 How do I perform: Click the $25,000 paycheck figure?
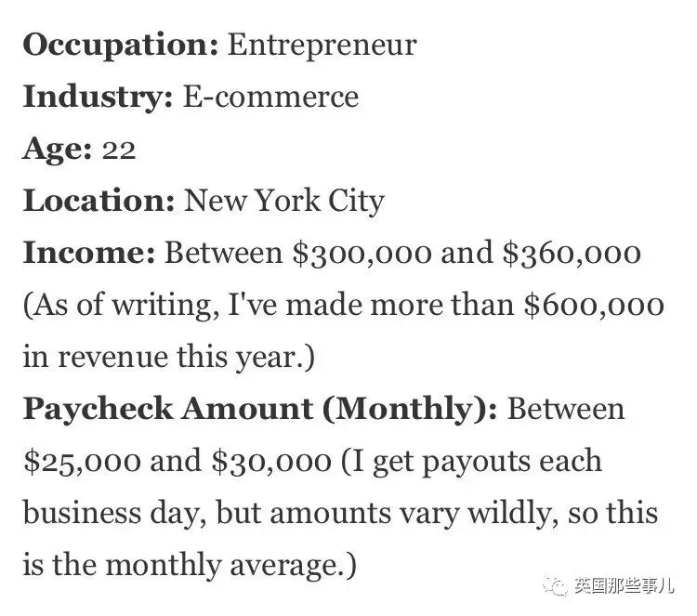pos(82,462)
